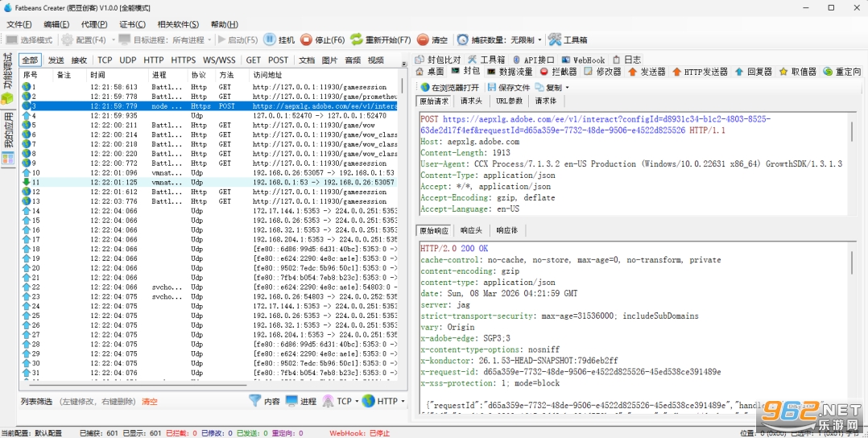Expand the TCP filter dropdown at bottom

click(357, 401)
